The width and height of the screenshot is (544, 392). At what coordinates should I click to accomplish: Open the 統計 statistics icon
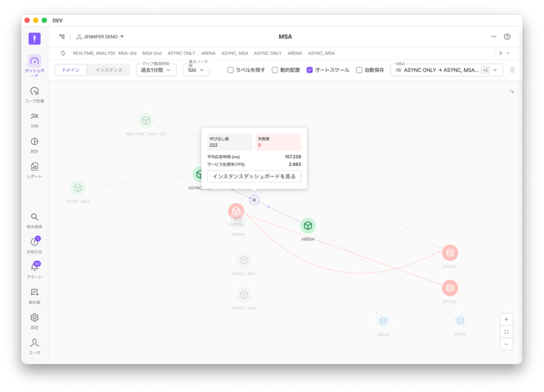tap(34, 142)
